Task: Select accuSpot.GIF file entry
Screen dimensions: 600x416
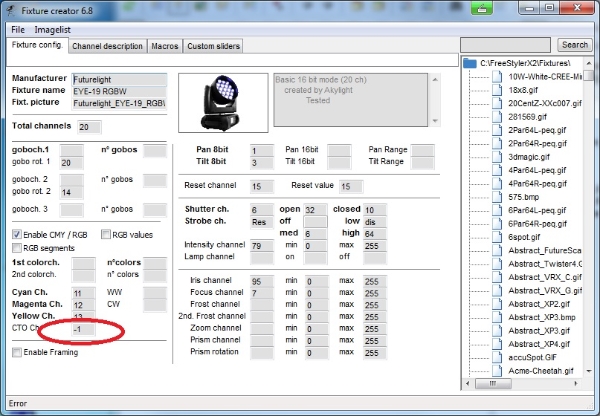Action: coord(534,357)
